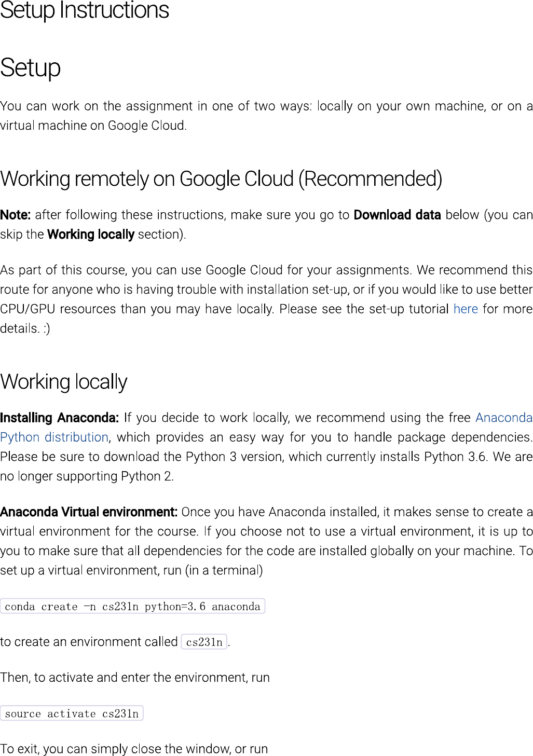This screenshot has height=756, width=533.
Task: Click the 'virtual machine on Google Cloud' text
Action: [93, 126]
